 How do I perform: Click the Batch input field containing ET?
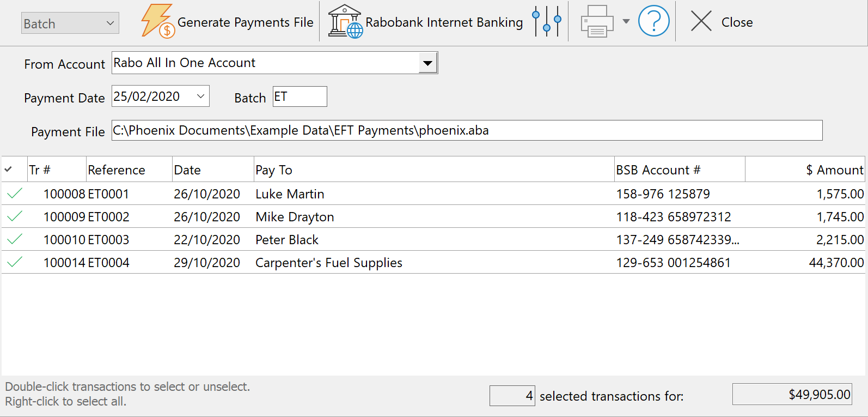(x=299, y=96)
